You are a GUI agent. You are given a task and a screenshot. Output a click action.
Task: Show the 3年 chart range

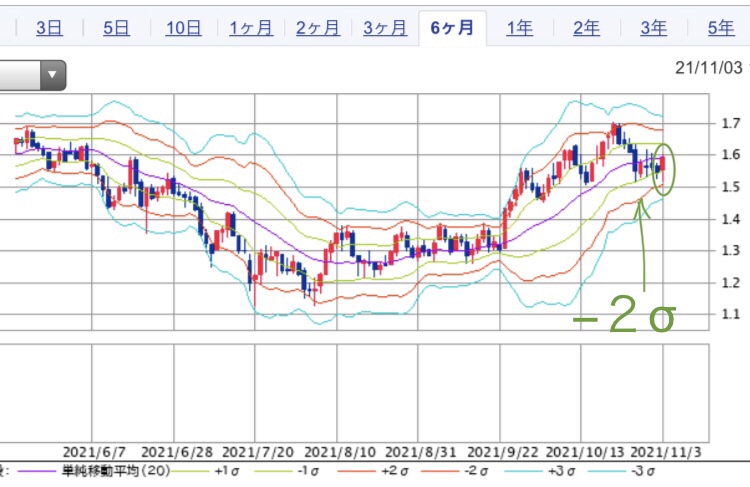[653, 28]
